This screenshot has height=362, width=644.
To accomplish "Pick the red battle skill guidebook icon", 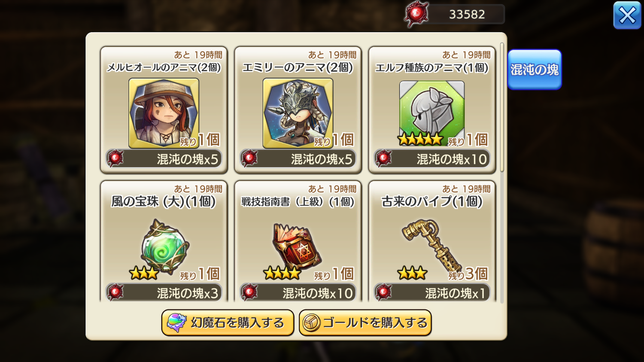I will point(297,246).
